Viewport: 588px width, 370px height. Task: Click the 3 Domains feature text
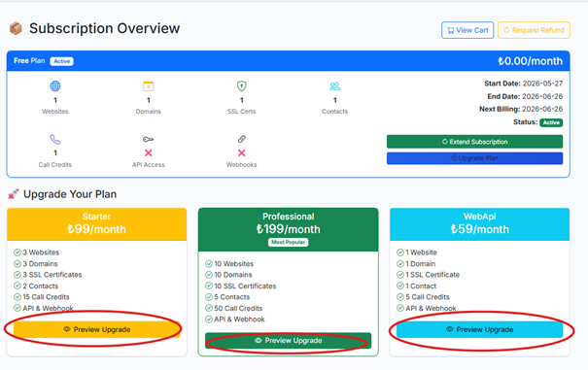[x=40, y=263]
